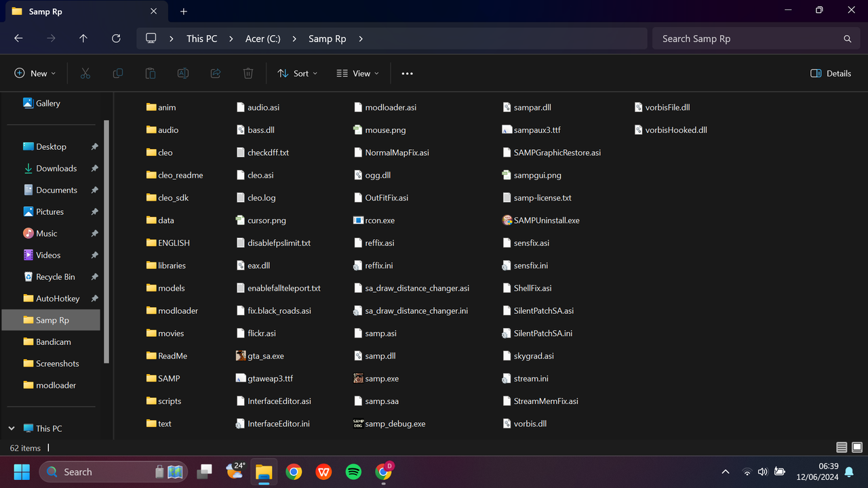Viewport: 868px width, 488px height.
Task: Show hidden system tray icons
Action: pyautogui.click(x=726, y=472)
